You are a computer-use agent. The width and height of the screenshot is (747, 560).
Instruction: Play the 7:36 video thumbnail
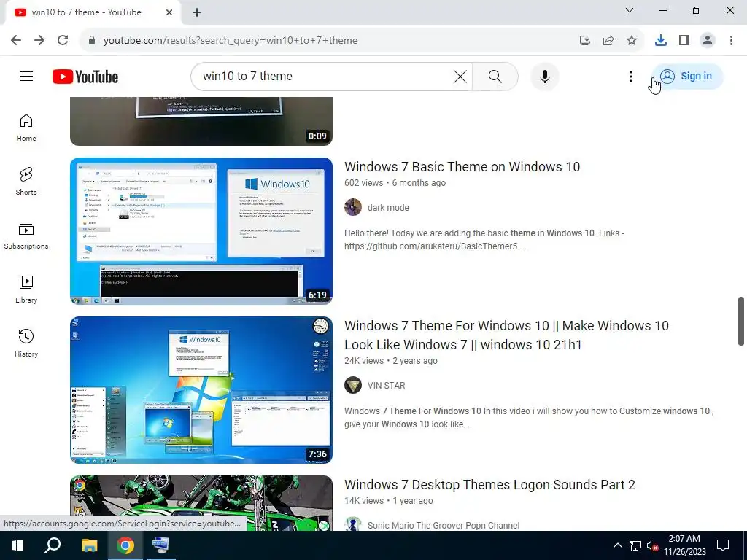click(201, 390)
